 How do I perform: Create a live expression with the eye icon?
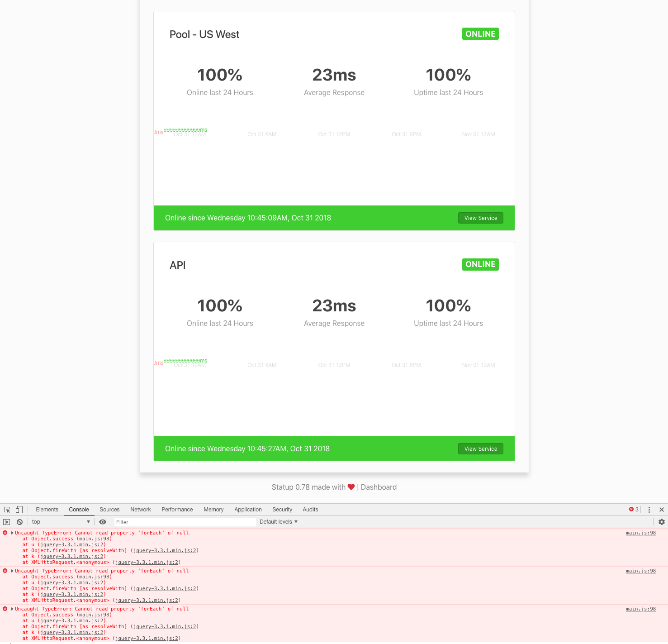(103, 522)
